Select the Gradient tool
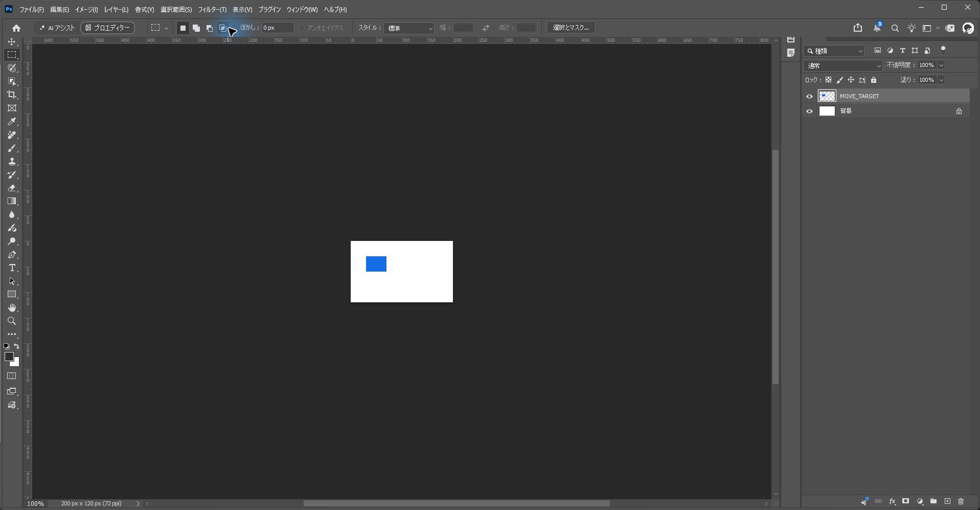Viewport: 980px width, 510px height. (12, 201)
